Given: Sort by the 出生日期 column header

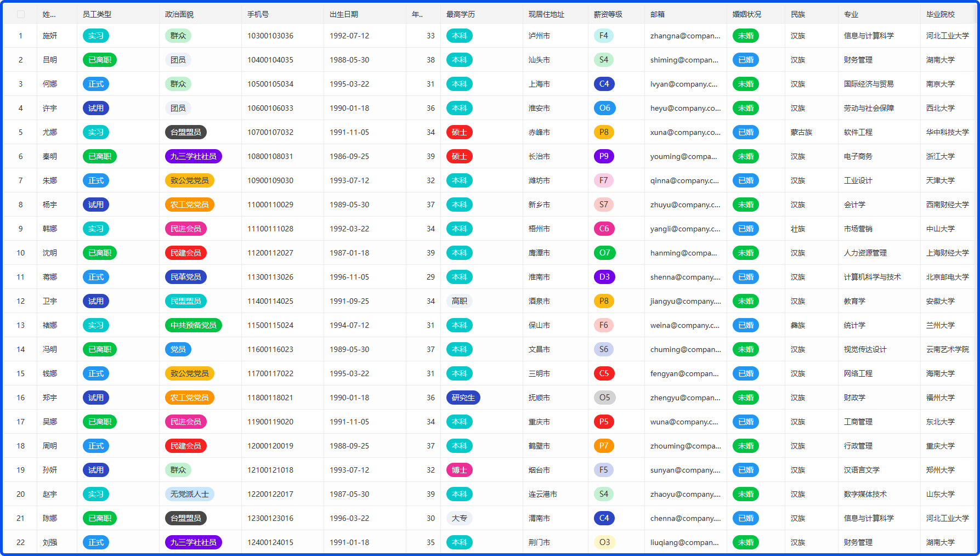Looking at the screenshot, I should tap(344, 14).
